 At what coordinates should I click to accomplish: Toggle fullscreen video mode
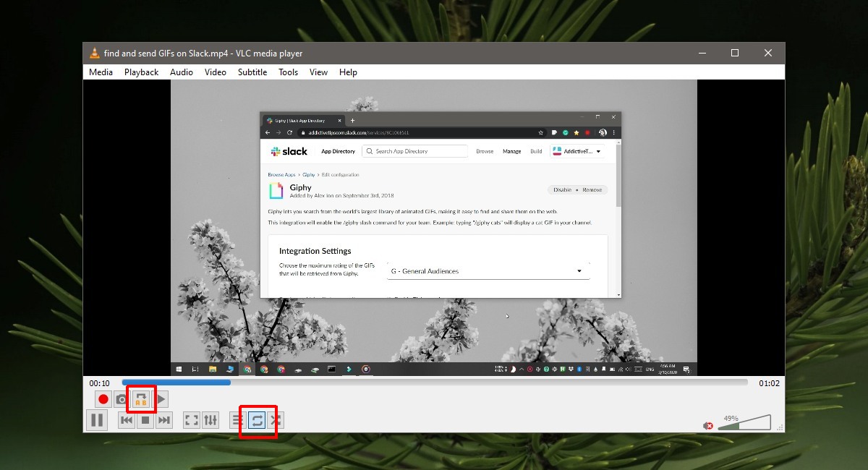tap(192, 420)
